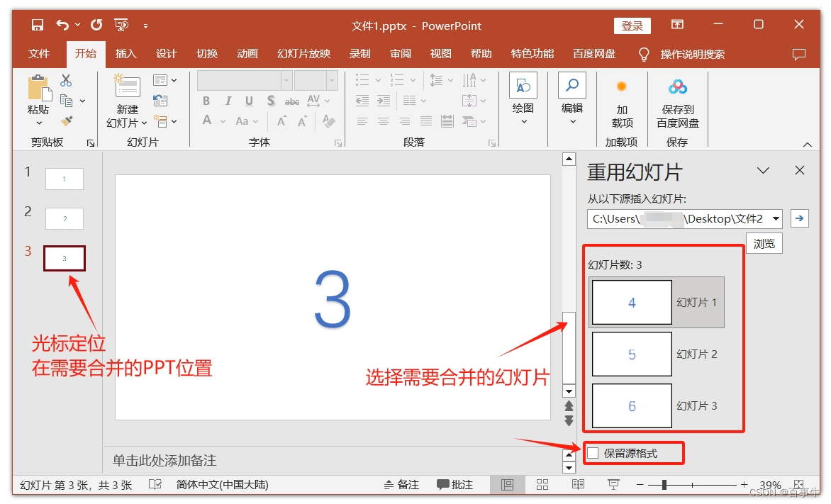Viewport: 831px width, 504px height.
Task: Customize Quick Access Toolbar dropdown
Action: [145, 26]
